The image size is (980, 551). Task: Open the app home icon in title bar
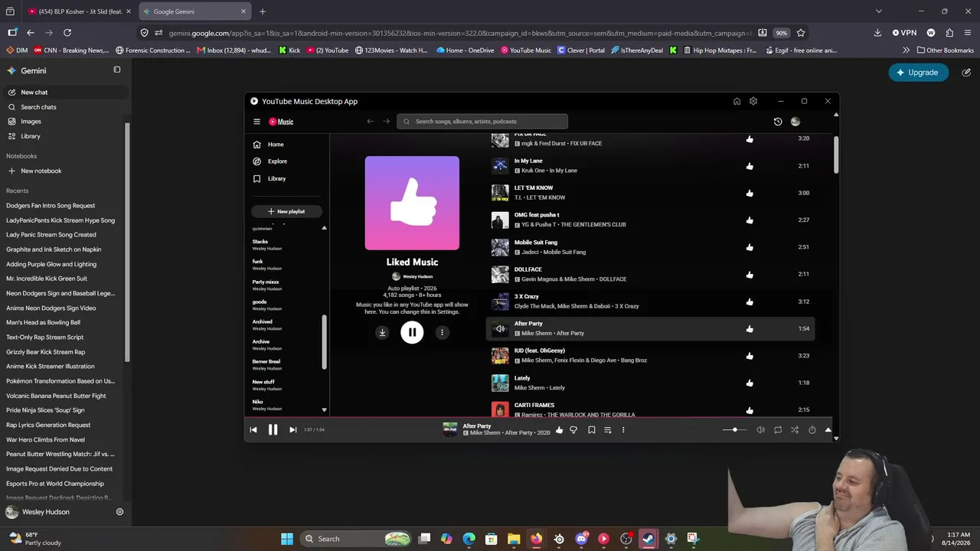pos(737,101)
